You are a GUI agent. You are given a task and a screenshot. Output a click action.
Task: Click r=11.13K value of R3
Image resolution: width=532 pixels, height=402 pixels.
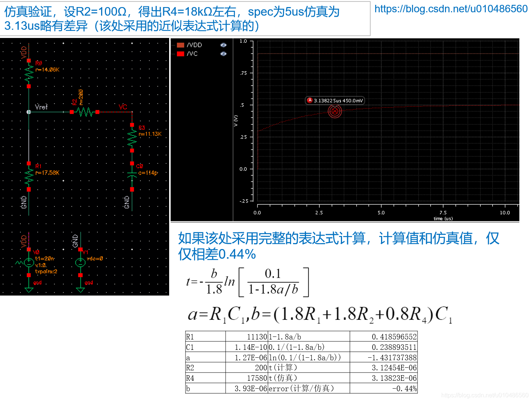click(x=150, y=134)
